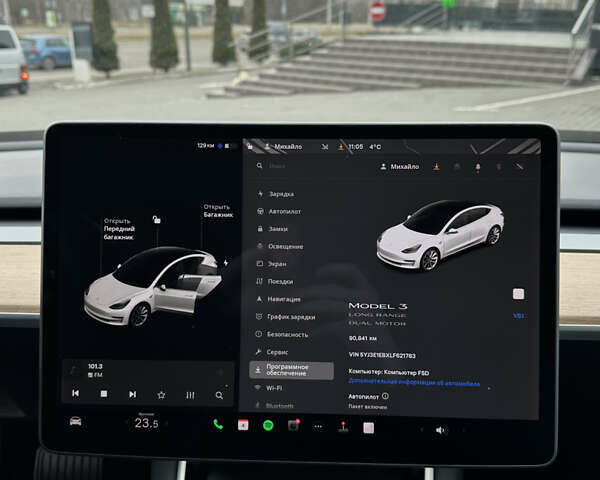Select Программное обеспечение in the sidebar
The height and width of the screenshot is (480, 600).
click(x=291, y=370)
